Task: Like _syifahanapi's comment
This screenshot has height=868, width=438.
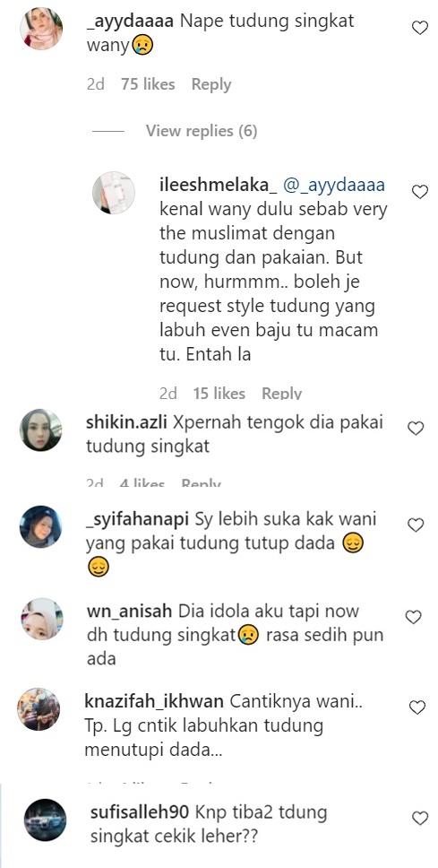Action: coord(416,525)
